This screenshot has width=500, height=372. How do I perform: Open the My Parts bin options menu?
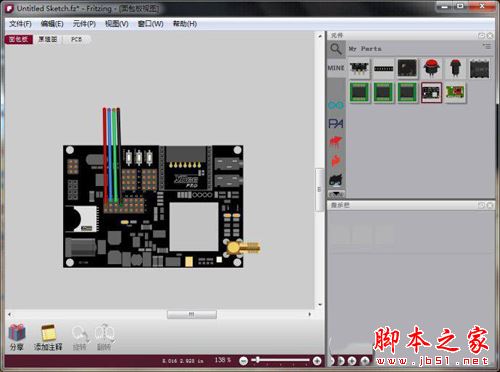[487, 46]
